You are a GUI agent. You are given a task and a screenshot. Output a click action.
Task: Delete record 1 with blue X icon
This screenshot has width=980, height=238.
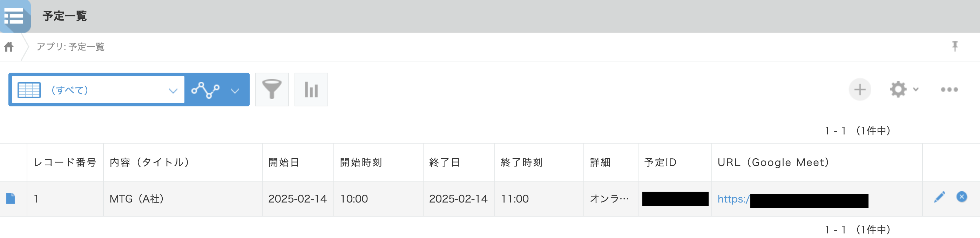click(961, 197)
